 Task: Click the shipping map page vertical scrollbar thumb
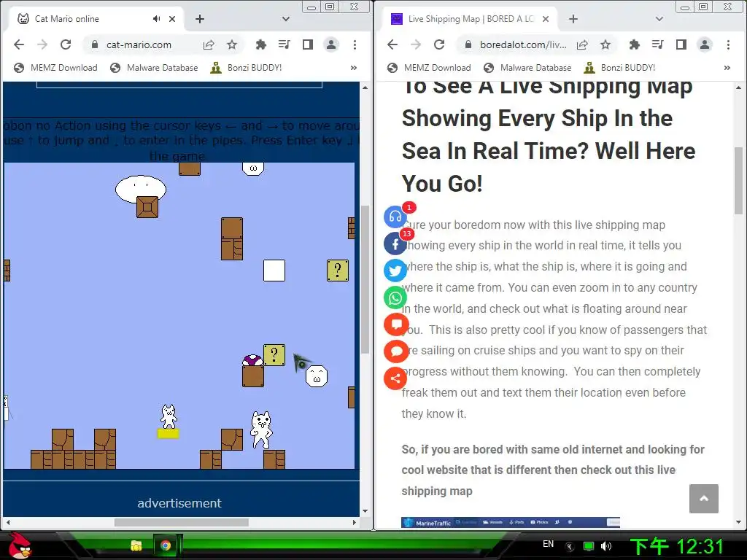click(x=738, y=181)
